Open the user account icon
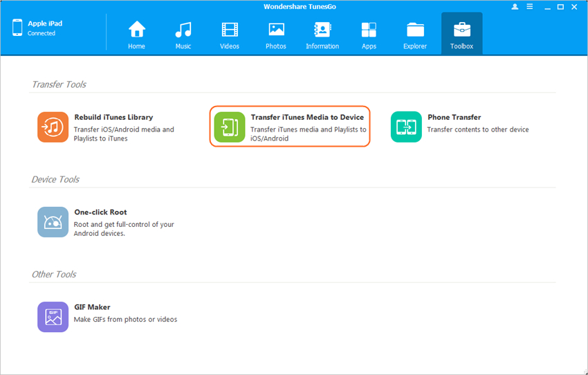This screenshot has height=375, width=588. 515,6
